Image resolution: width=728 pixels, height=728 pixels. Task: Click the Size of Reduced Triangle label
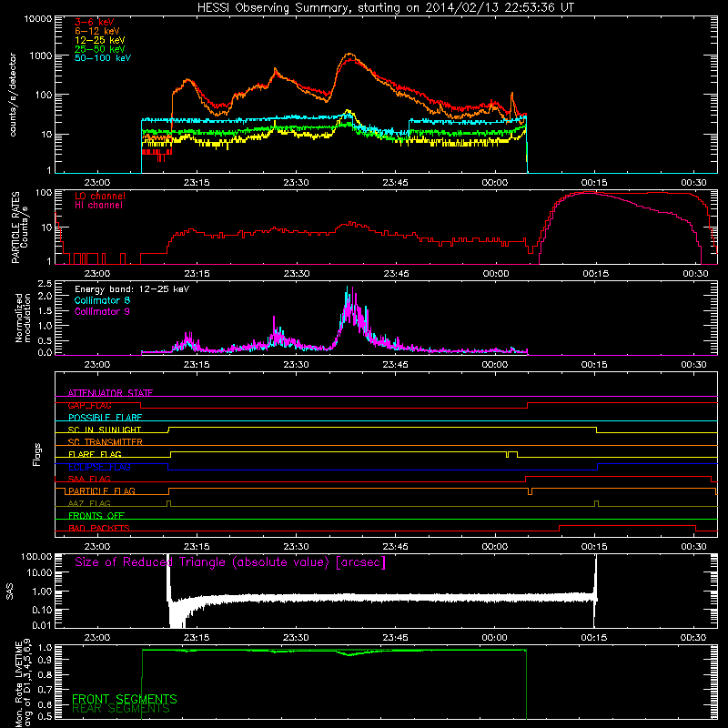point(230,562)
